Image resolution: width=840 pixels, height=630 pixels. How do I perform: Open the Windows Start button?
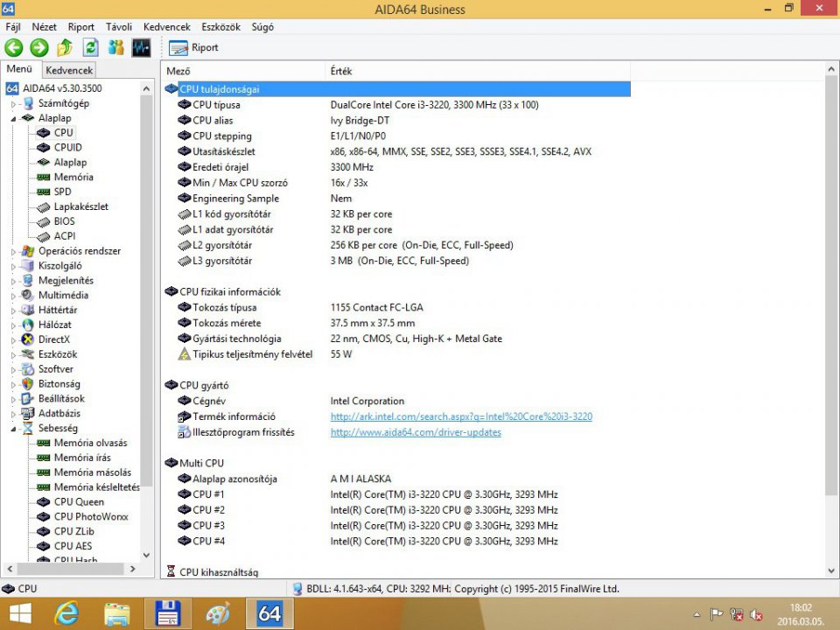coord(20,613)
